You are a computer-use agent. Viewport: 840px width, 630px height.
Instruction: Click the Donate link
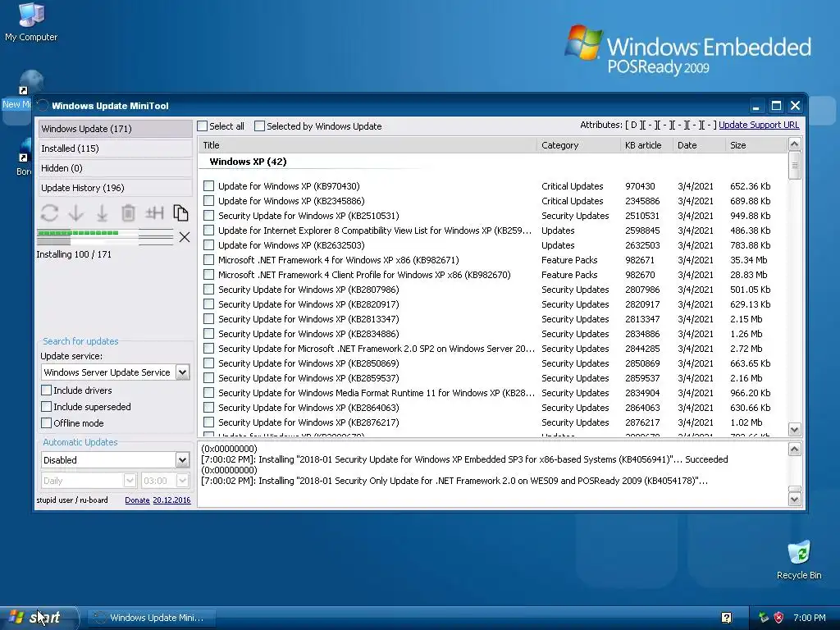pos(137,500)
